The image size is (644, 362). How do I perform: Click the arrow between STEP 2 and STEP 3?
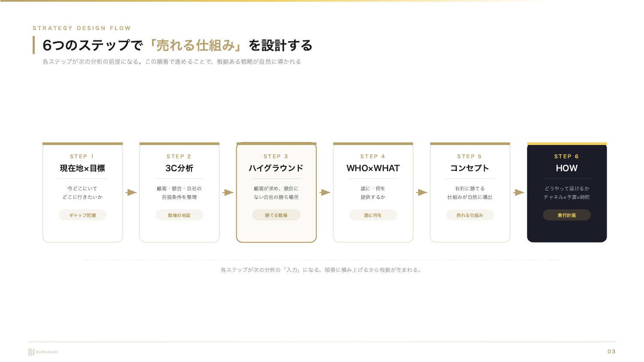[228, 193]
